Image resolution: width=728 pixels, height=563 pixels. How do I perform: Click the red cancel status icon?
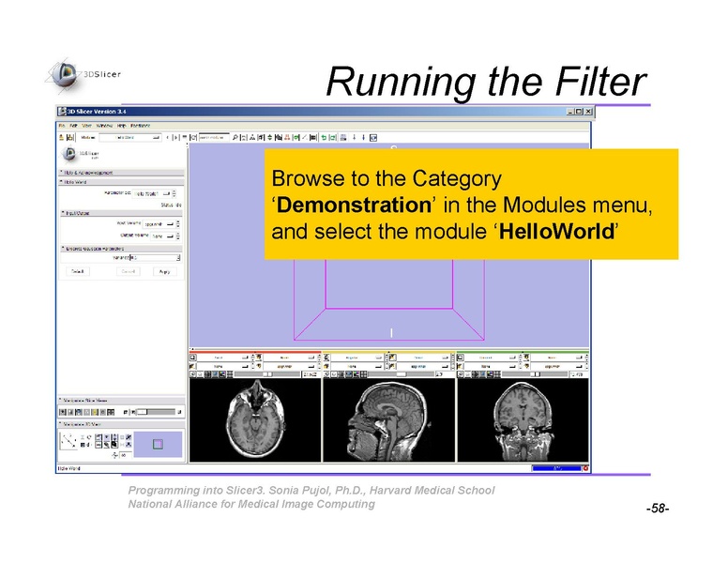tap(585, 468)
